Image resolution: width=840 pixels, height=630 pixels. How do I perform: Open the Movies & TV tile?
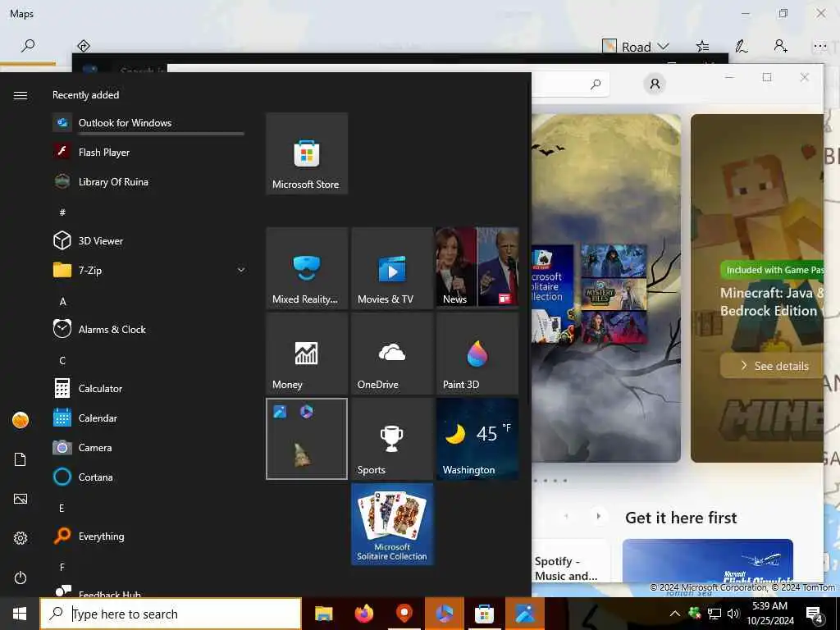(x=392, y=268)
